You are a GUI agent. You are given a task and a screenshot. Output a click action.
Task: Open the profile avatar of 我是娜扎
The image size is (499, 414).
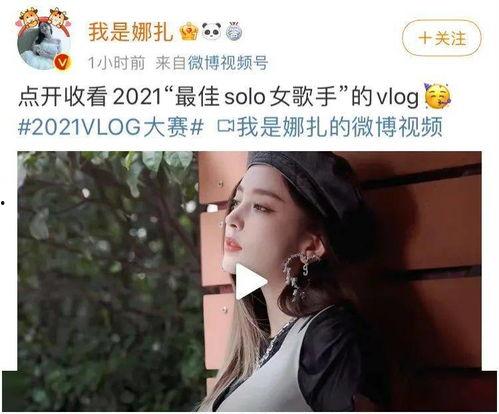click(x=44, y=44)
